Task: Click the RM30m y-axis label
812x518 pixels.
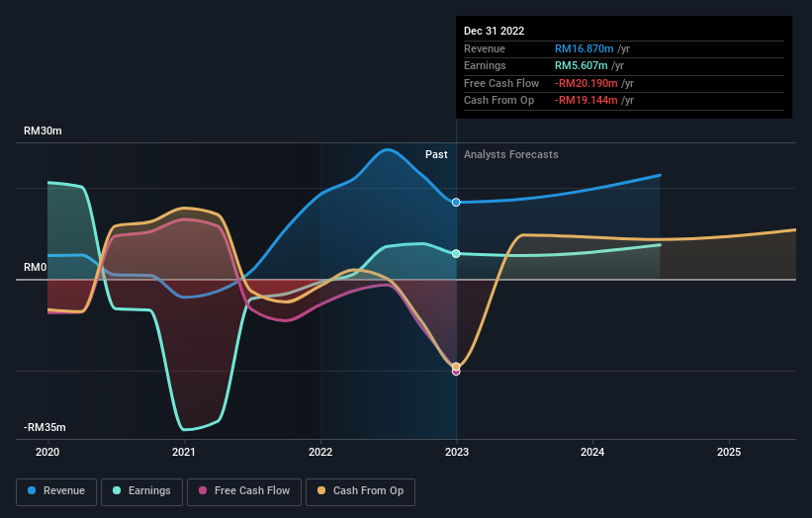Action: coord(43,130)
